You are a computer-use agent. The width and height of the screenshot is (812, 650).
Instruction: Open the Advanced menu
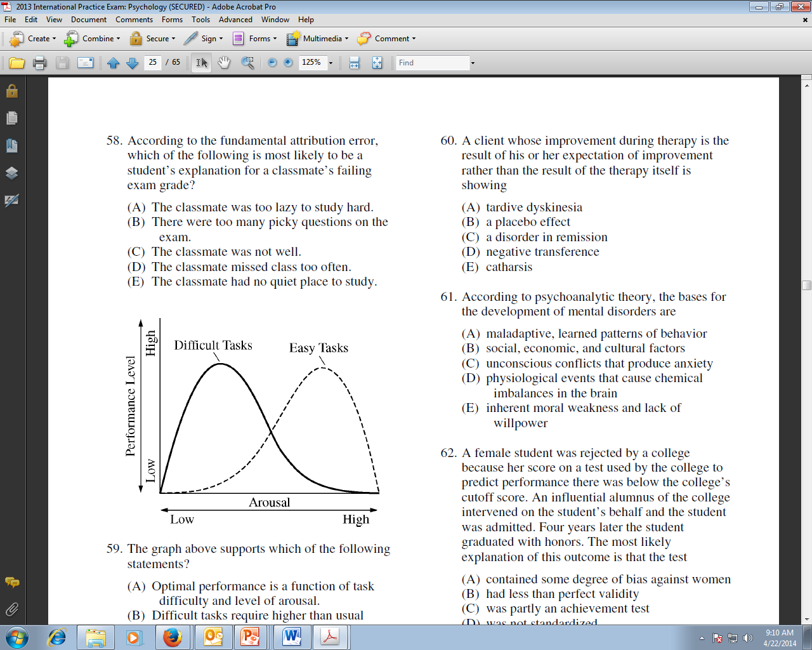coord(235,20)
